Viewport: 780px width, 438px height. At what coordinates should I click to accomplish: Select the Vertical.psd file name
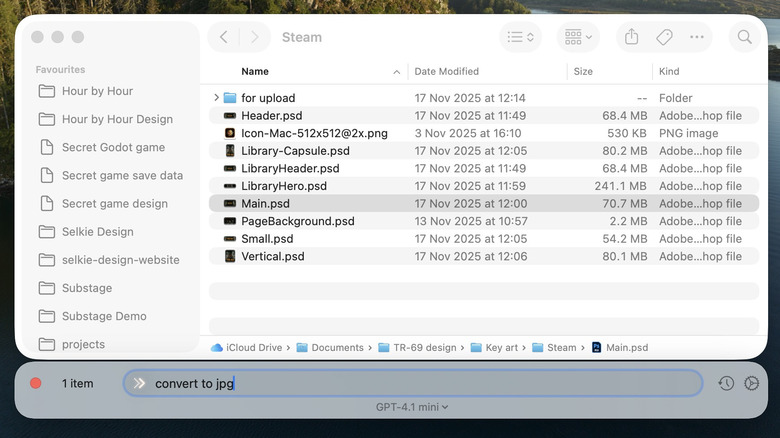pyautogui.click(x=273, y=256)
